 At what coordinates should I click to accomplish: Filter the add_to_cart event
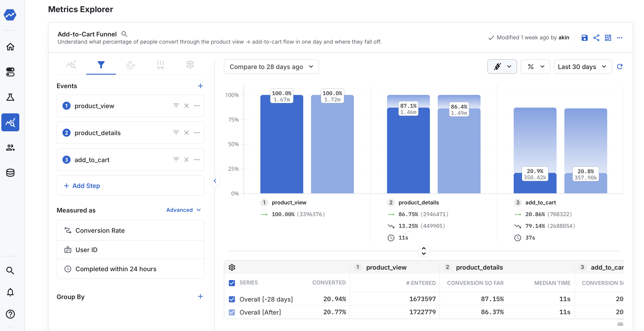(x=176, y=160)
